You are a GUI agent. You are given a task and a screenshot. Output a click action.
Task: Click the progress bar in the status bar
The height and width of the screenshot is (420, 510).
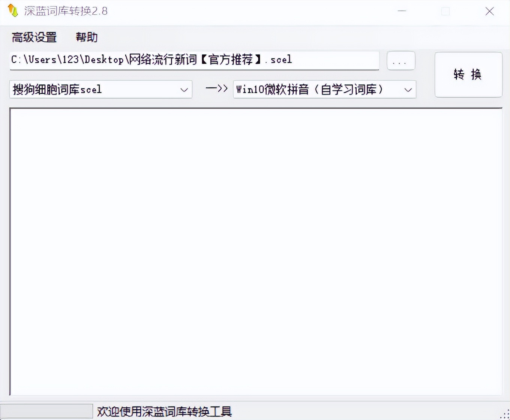point(47,411)
